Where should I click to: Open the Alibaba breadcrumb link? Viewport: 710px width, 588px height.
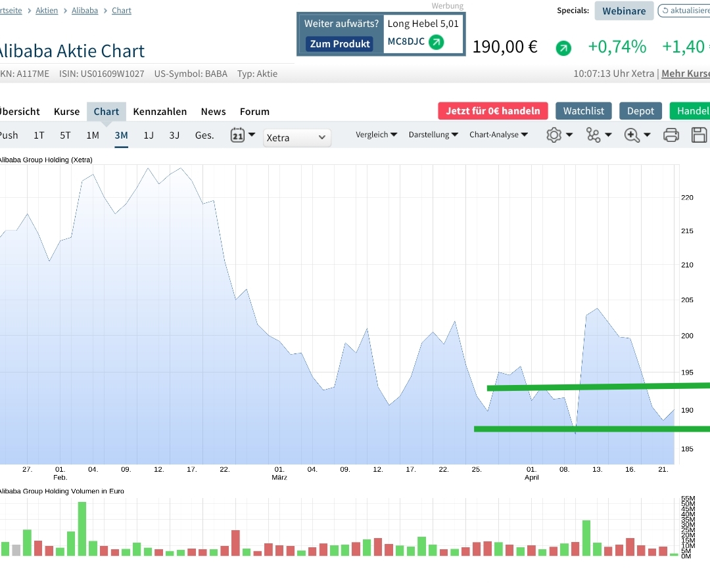85,11
